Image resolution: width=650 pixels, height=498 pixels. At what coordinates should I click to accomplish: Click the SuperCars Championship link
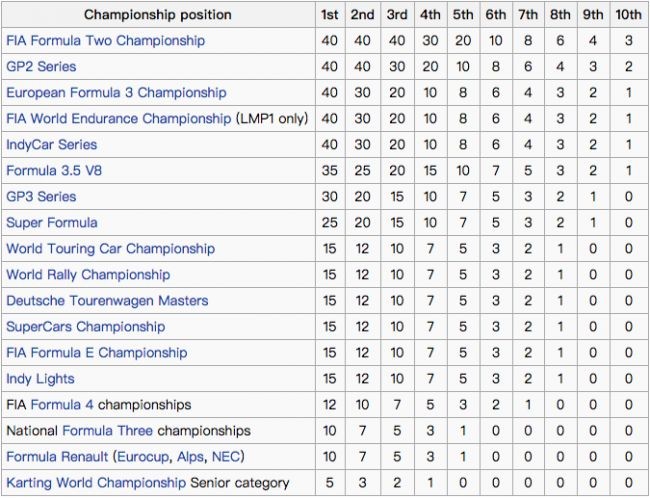click(86, 327)
